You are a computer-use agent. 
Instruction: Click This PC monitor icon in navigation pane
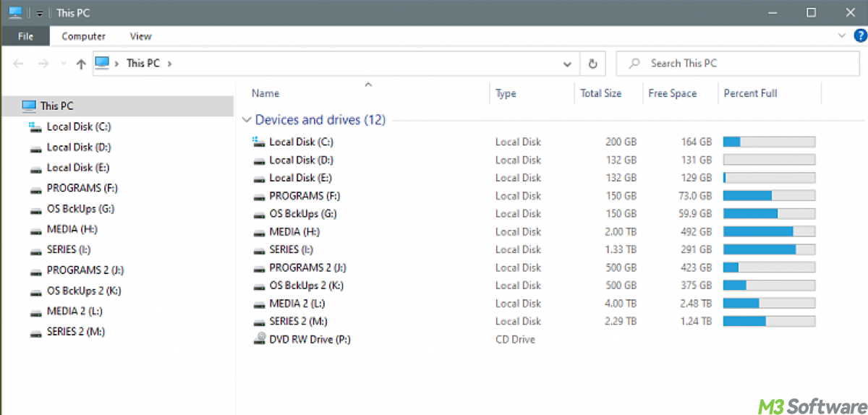click(x=29, y=106)
